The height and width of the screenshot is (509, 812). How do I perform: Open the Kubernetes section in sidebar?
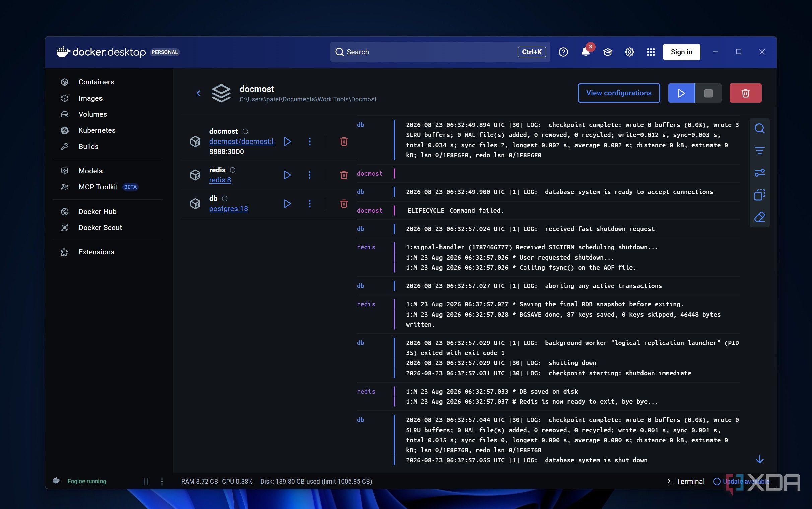(97, 131)
